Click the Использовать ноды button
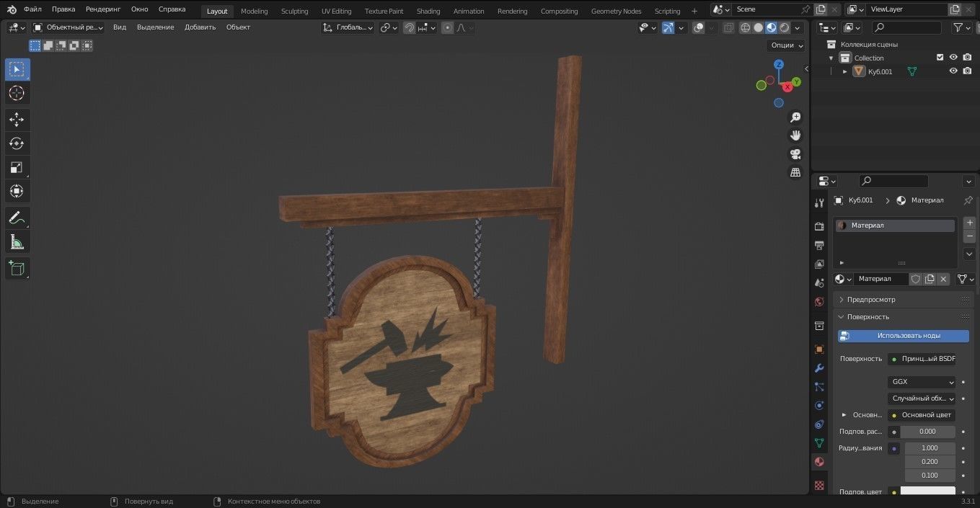The image size is (980, 508). [909, 335]
